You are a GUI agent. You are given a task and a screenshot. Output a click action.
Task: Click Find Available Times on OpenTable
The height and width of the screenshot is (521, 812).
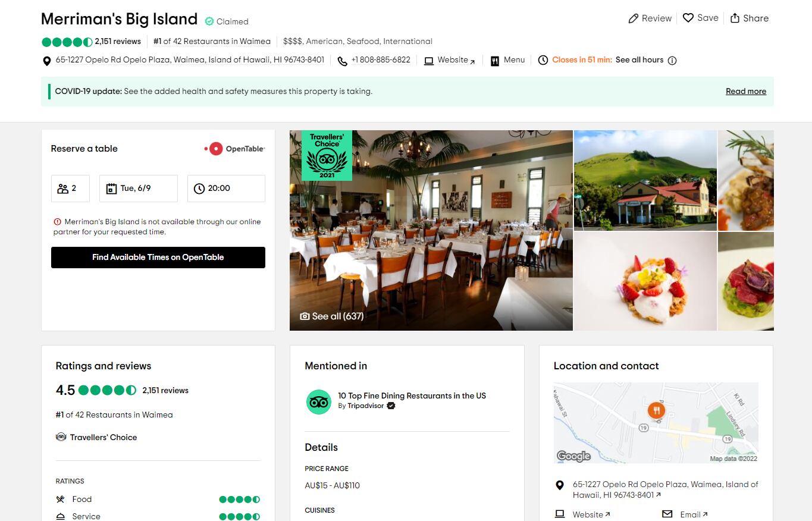[158, 257]
